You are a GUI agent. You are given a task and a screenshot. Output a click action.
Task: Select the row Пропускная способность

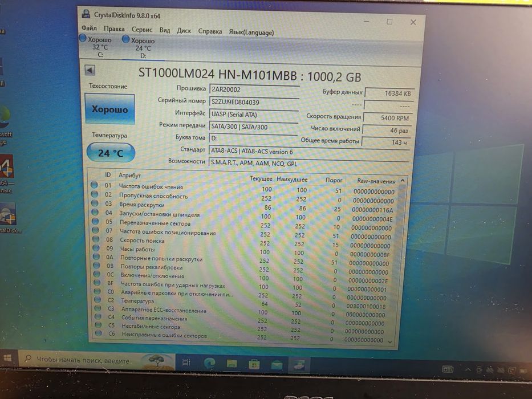click(x=245, y=197)
